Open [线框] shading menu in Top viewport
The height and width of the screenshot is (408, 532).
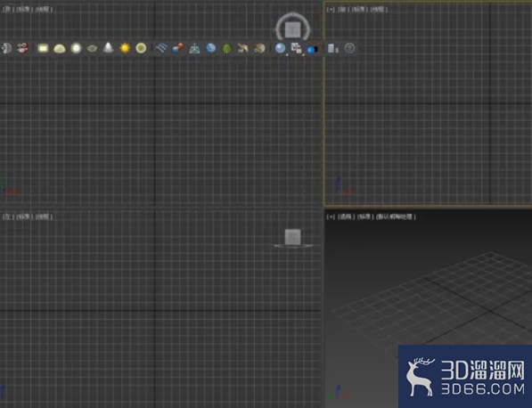(x=44, y=9)
